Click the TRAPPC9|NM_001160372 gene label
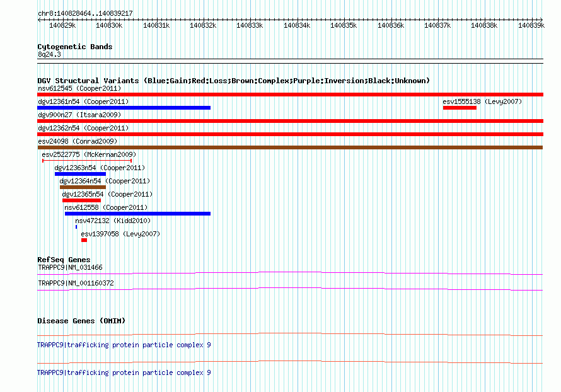This screenshot has height=392, width=561. 76,283
